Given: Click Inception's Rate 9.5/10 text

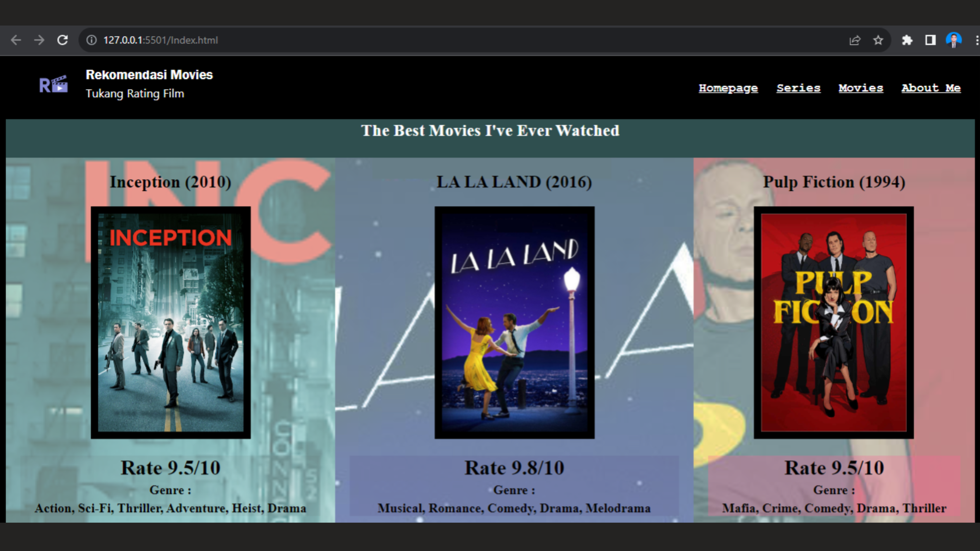Looking at the screenshot, I should point(170,468).
